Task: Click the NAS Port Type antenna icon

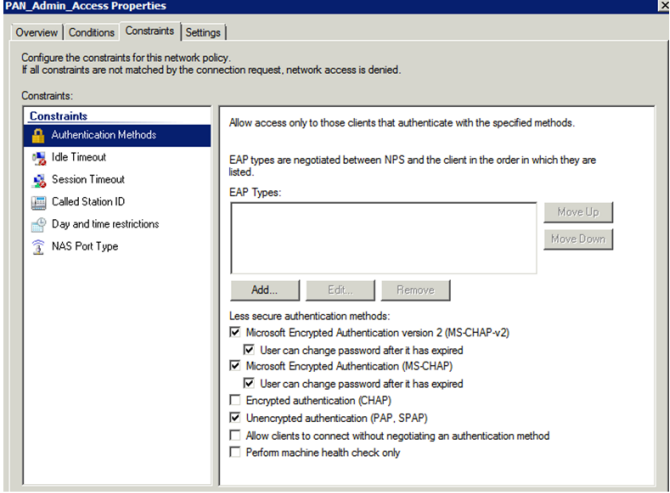Action: point(38,247)
